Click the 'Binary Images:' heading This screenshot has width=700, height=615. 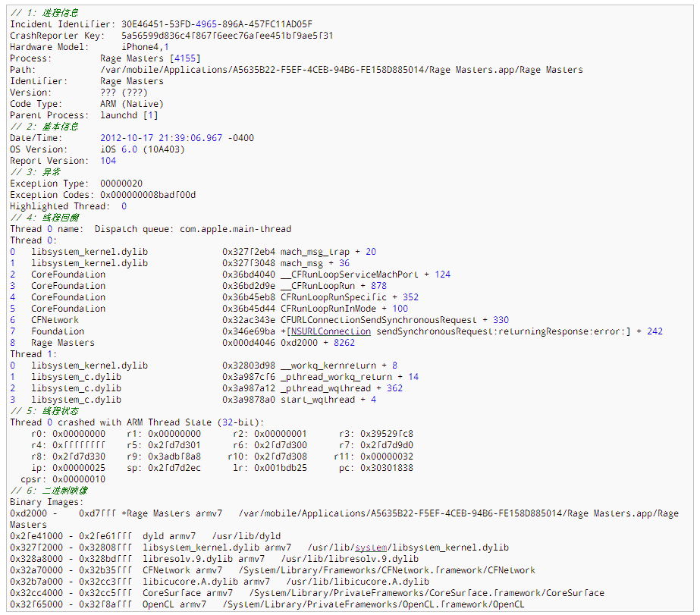tap(46, 502)
